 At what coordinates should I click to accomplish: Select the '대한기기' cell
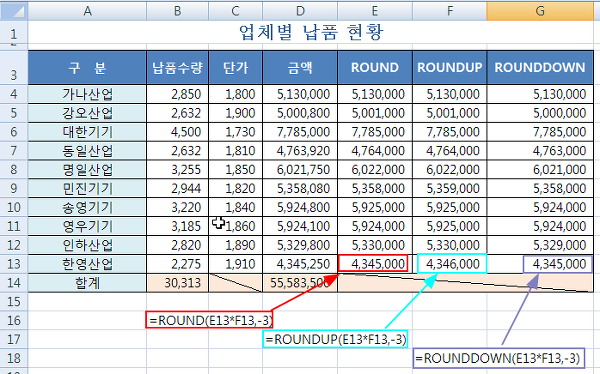[x=87, y=132]
